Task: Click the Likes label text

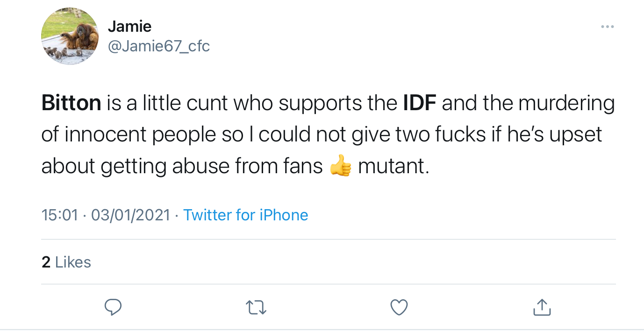Action: tap(73, 262)
